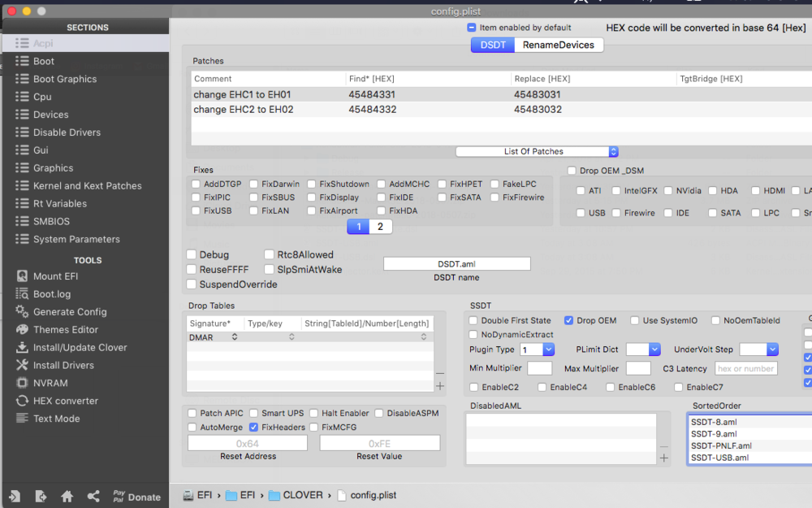The width and height of the screenshot is (812, 508).
Task: Open the NVRAM tool icon
Action: click(22, 384)
